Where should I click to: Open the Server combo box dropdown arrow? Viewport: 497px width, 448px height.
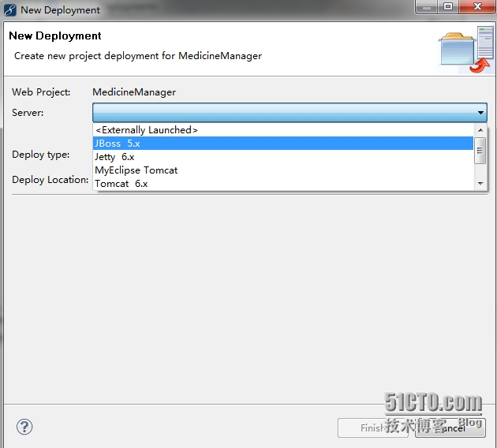pos(480,113)
